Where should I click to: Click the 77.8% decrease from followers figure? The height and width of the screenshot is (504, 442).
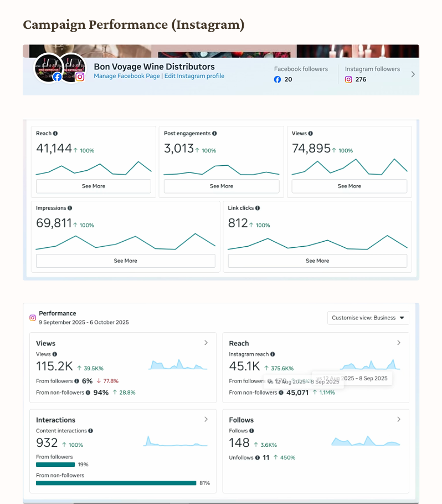(x=111, y=381)
